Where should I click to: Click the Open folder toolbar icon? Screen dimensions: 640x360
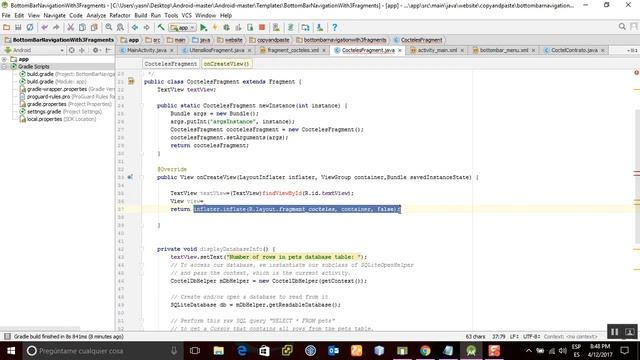tap(6, 27)
